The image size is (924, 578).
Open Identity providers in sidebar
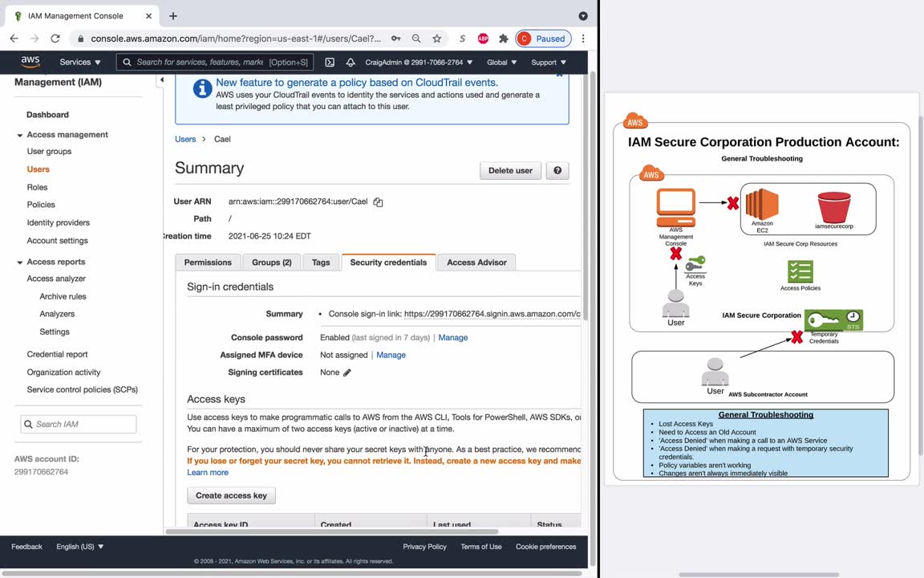pos(59,222)
